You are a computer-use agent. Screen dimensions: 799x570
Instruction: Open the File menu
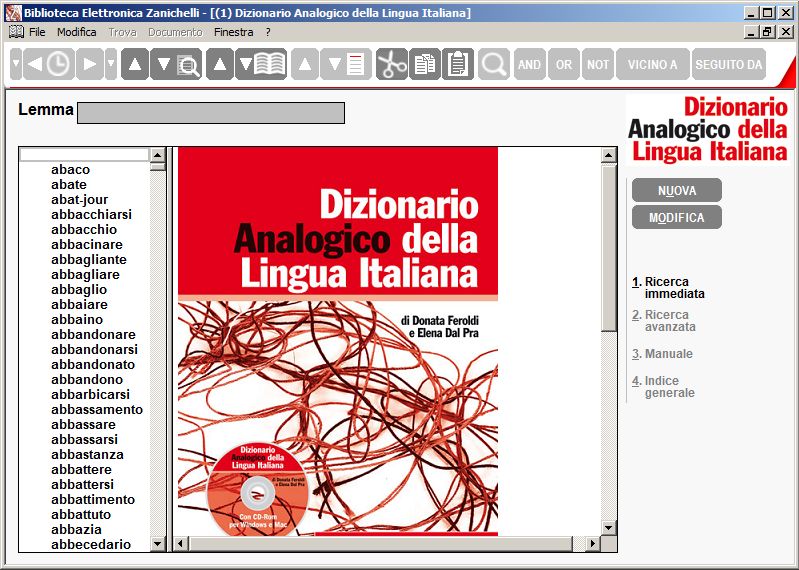(x=37, y=32)
